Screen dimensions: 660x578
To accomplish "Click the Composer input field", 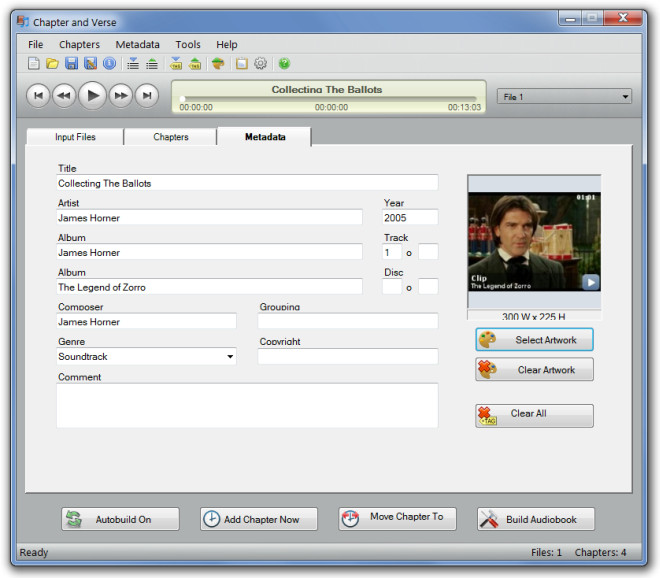I will (146, 322).
